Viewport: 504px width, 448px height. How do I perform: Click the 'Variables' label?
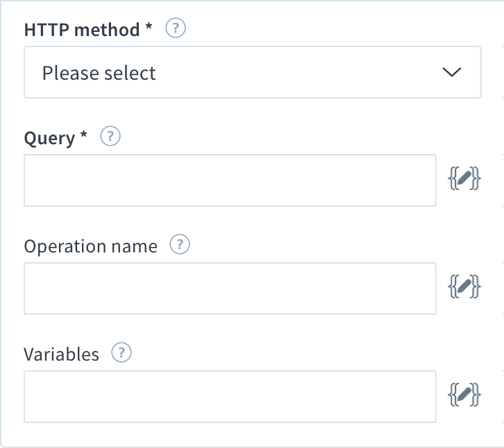(x=61, y=354)
